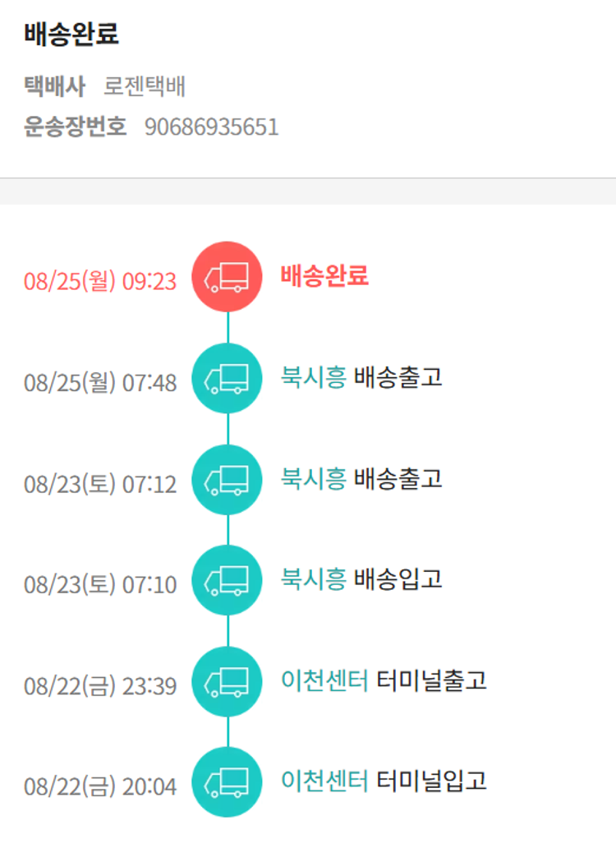Click the 08/22(금) 20:04 timestamp
Screen dimensions: 616x848
[x=100, y=787]
